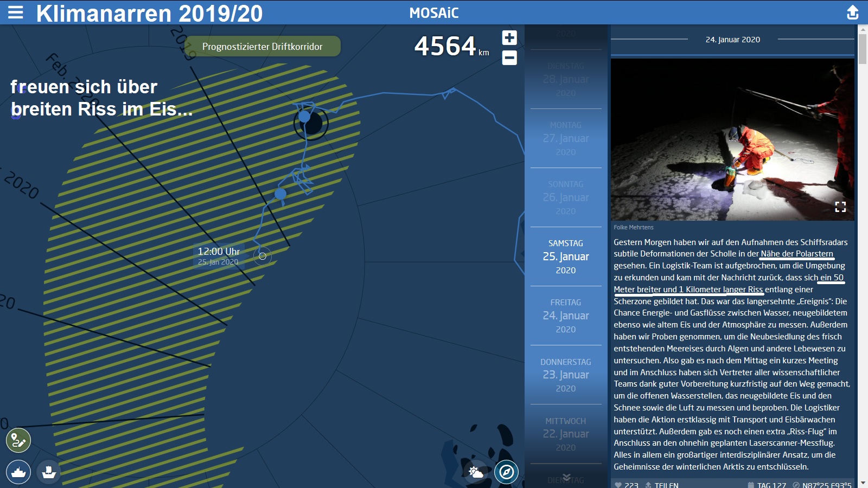
Task: Click the Folke Mehrtens photo credit
Action: point(634,227)
